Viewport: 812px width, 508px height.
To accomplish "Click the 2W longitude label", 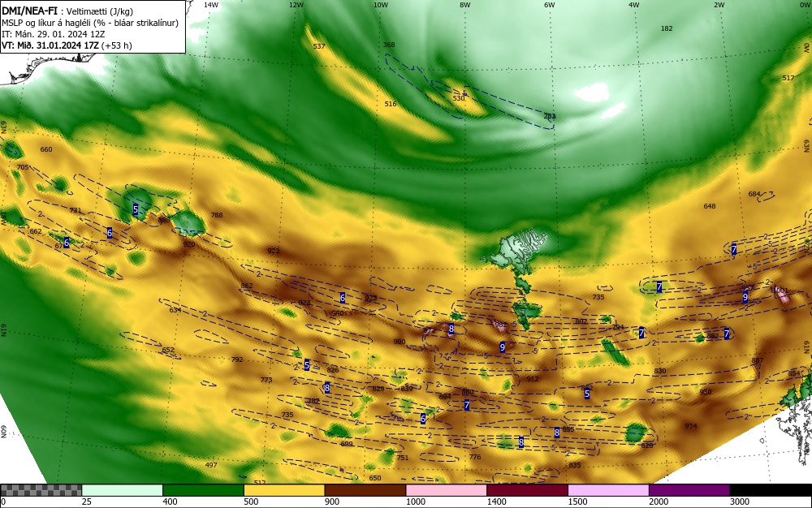I will [719, 5].
